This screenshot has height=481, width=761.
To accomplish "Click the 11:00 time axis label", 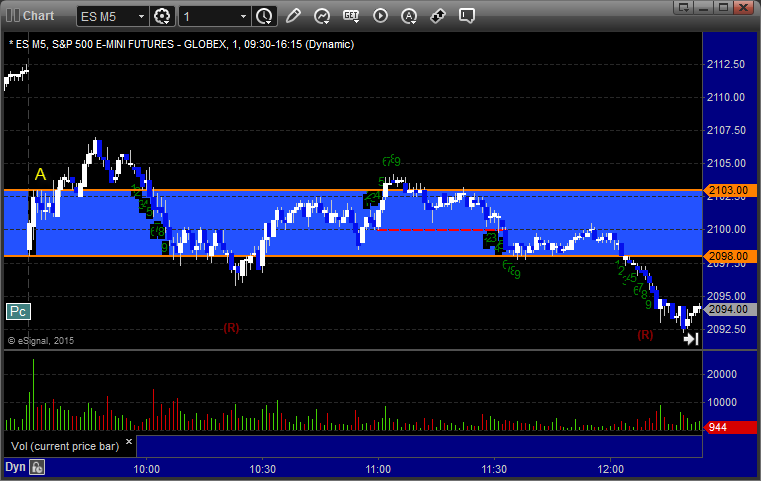I will tap(378, 469).
